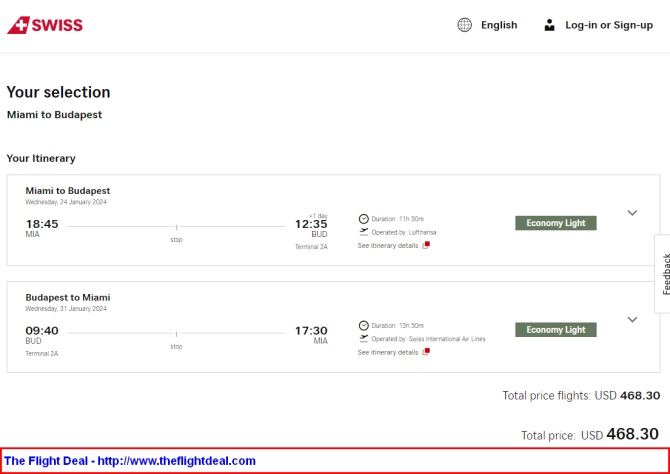Click the 18:45 departure time
This screenshot has width=670, height=474.
42,224
